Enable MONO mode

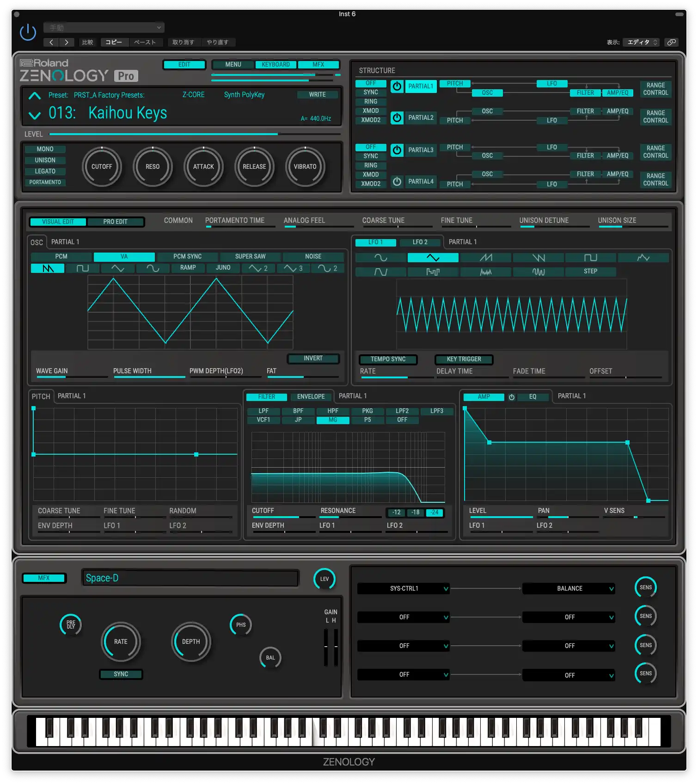point(45,149)
